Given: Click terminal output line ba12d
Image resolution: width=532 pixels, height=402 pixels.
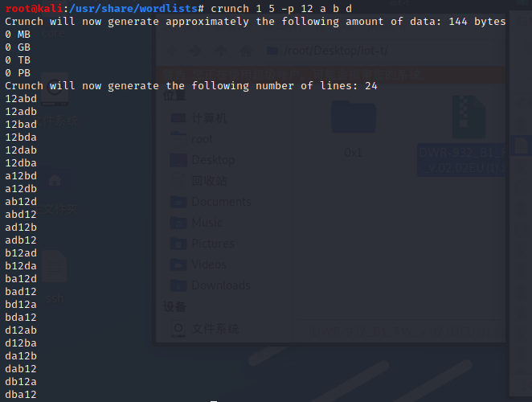Looking at the screenshot, I should (x=21, y=279).
